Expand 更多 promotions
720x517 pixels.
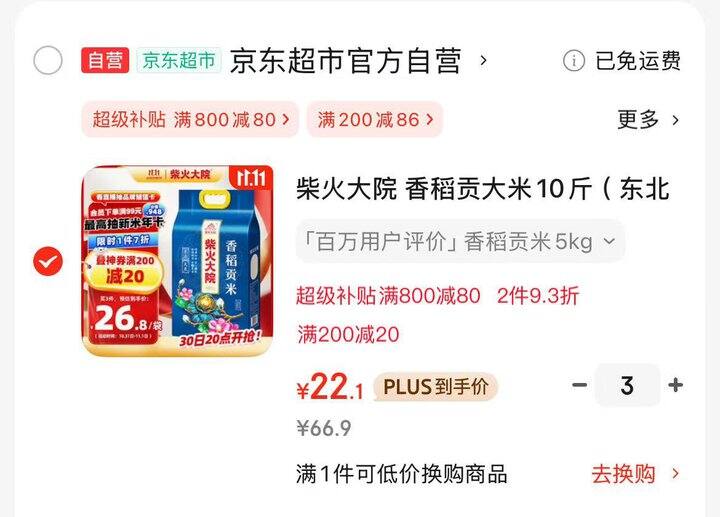click(x=648, y=120)
